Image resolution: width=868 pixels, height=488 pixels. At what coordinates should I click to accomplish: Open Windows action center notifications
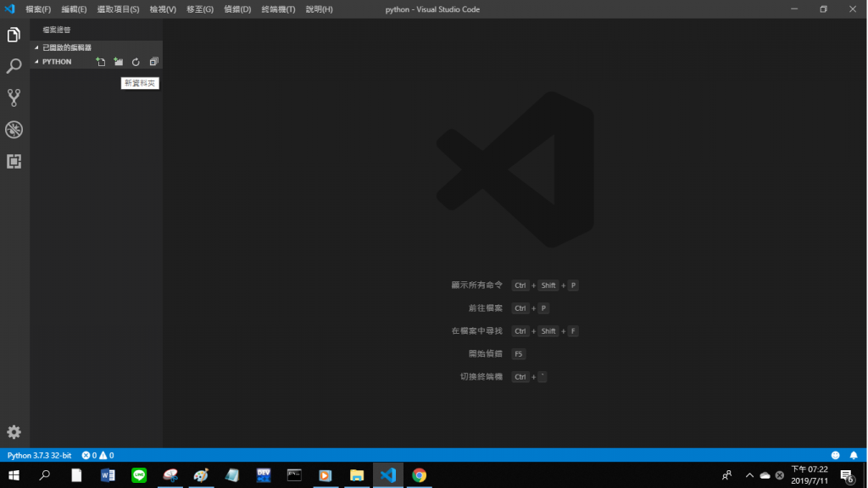point(847,475)
